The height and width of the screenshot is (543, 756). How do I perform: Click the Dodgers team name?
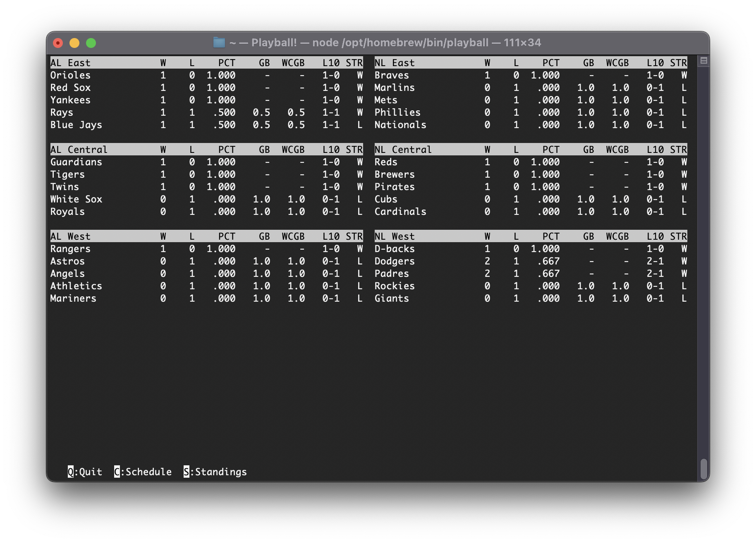395,261
